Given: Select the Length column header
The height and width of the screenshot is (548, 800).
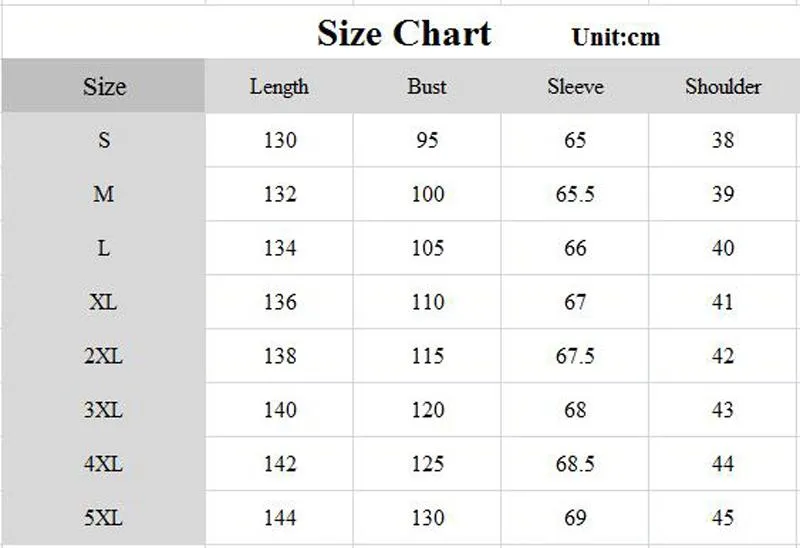Looking at the screenshot, I should (x=279, y=86).
